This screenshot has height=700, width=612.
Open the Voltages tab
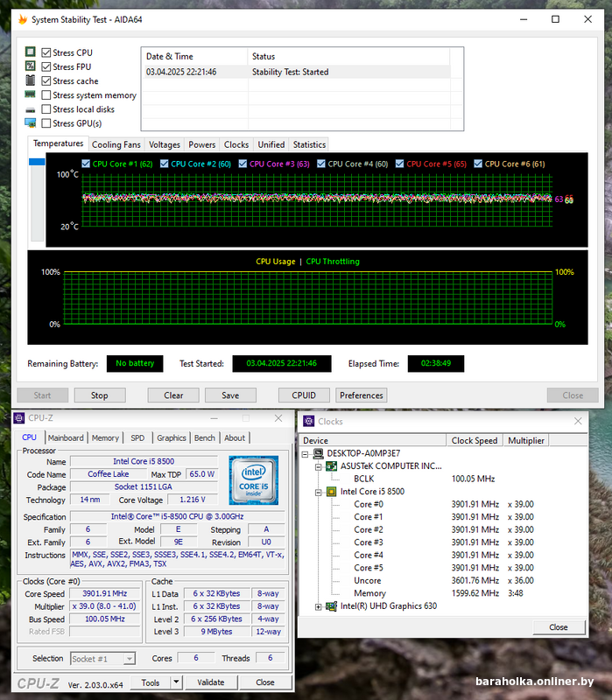click(165, 144)
